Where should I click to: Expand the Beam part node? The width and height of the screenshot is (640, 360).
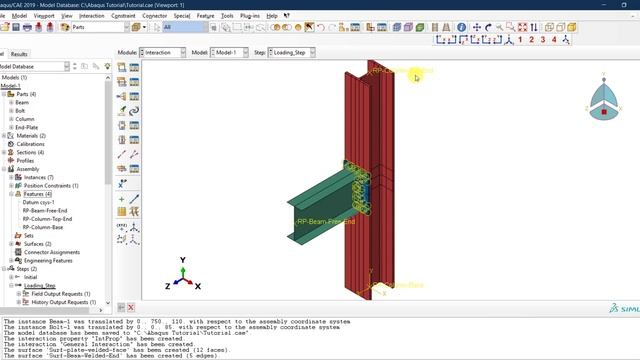(x=11, y=102)
